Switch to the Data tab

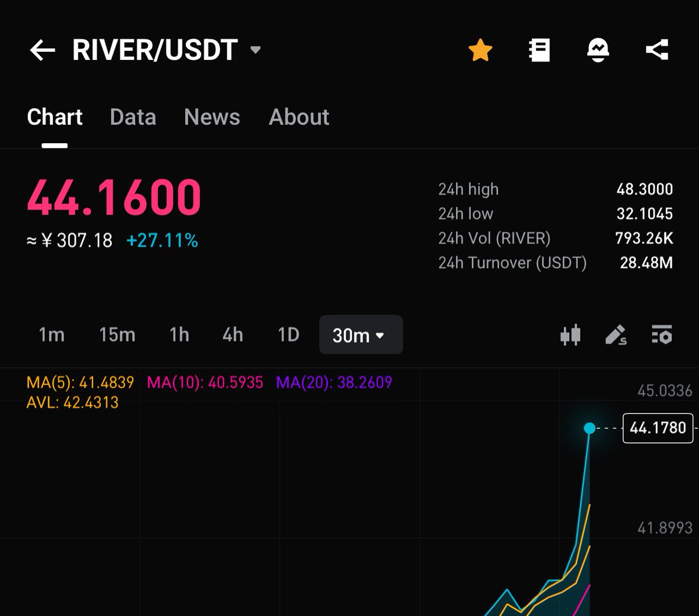133,117
